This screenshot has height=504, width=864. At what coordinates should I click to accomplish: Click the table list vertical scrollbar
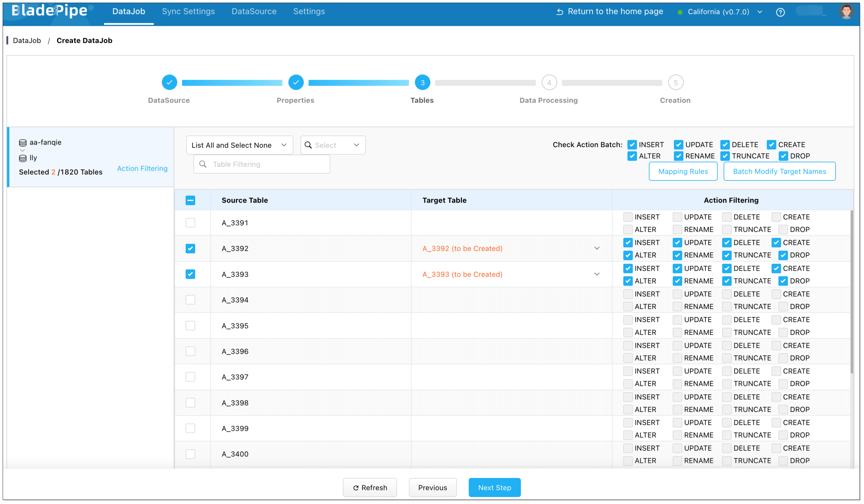[852, 291]
